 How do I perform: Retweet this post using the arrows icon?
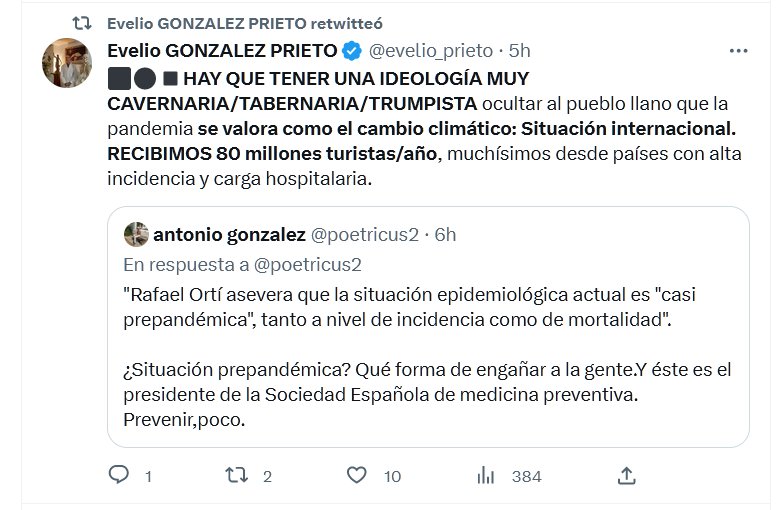coord(237,475)
